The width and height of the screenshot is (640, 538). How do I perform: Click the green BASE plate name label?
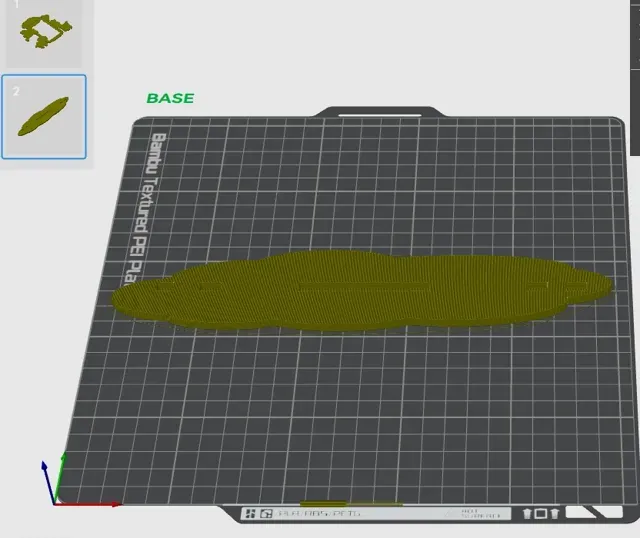click(x=170, y=98)
